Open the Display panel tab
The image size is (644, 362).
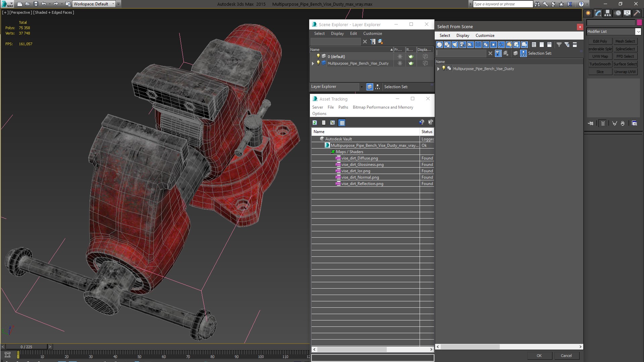(x=627, y=13)
